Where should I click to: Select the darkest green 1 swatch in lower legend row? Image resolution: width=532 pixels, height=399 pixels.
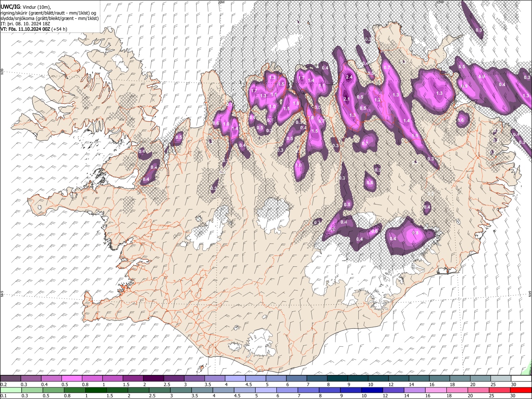pos(96,390)
